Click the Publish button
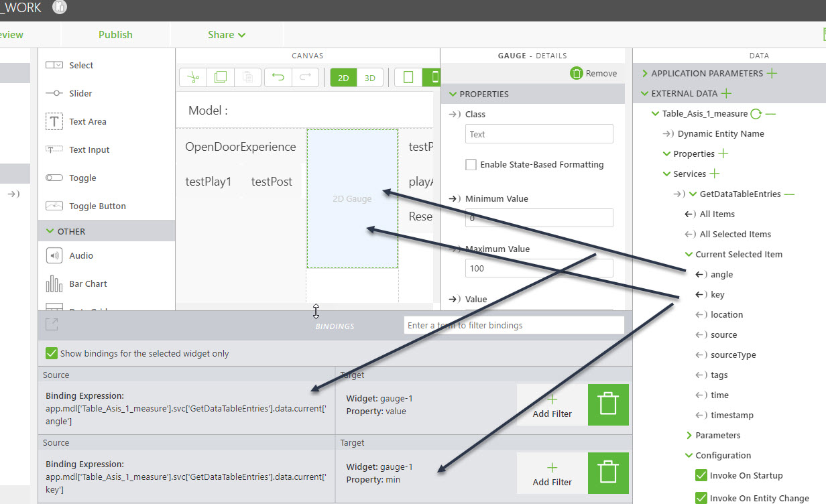 (x=115, y=34)
